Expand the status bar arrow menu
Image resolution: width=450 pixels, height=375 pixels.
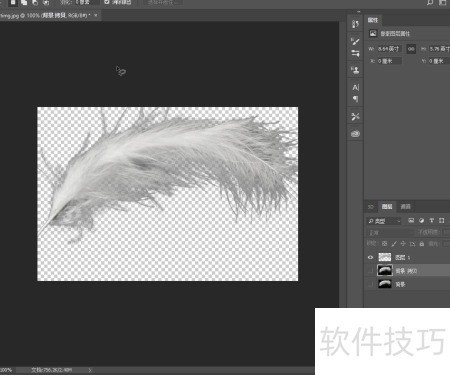click(90, 370)
